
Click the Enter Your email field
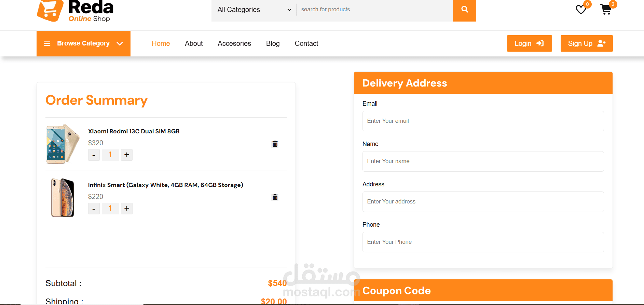click(x=483, y=121)
